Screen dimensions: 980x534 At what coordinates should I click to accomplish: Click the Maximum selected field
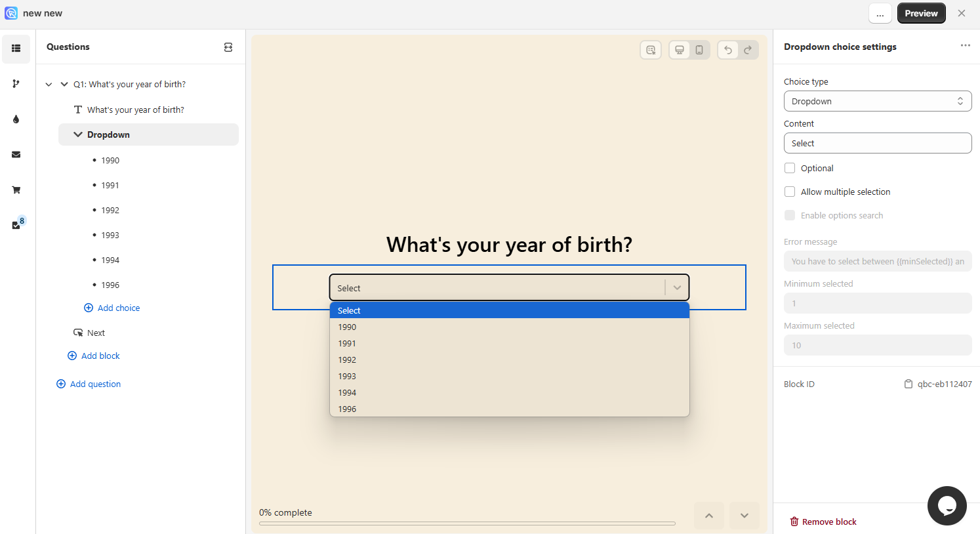pos(878,345)
